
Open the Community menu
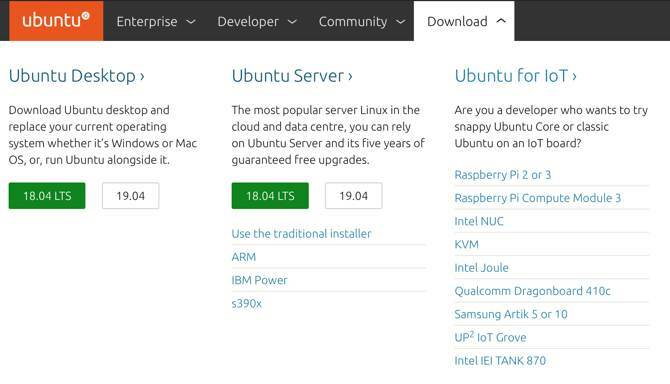353,21
